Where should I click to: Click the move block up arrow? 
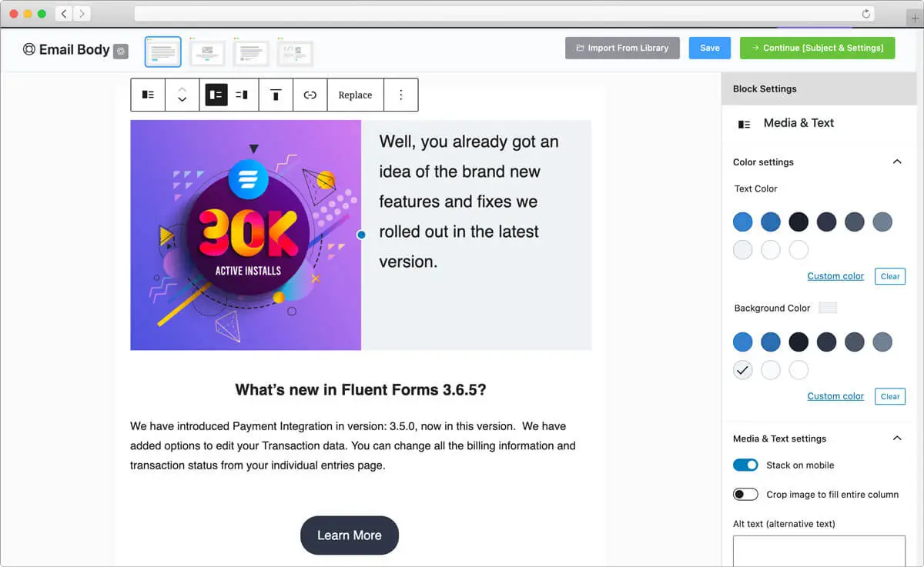pyautogui.click(x=182, y=89)
